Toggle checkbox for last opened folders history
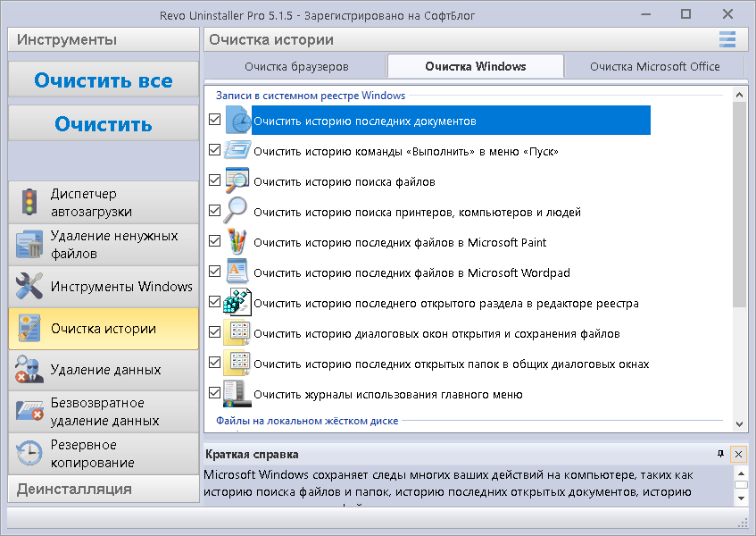This screenshot has height=536, width=756. coord(215,363)
